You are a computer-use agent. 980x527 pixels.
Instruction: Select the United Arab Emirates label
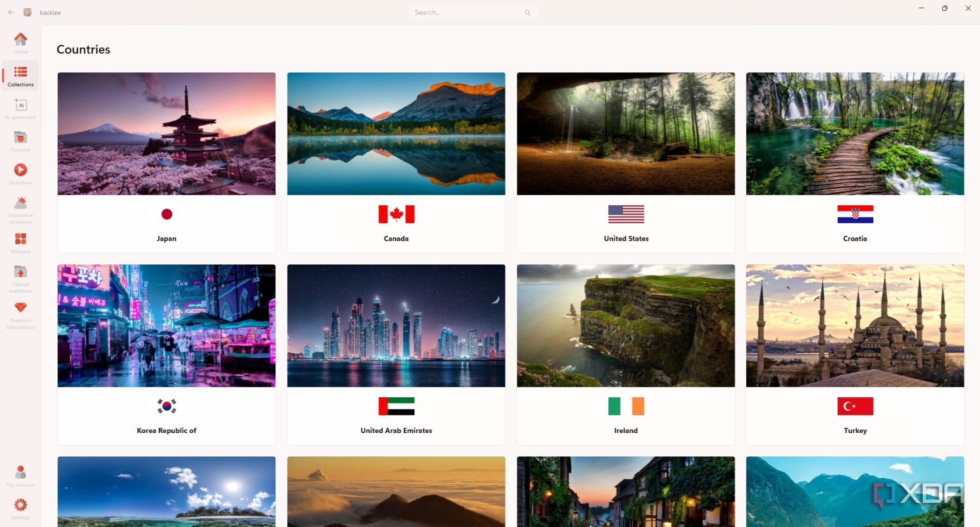tap(396, 430)
